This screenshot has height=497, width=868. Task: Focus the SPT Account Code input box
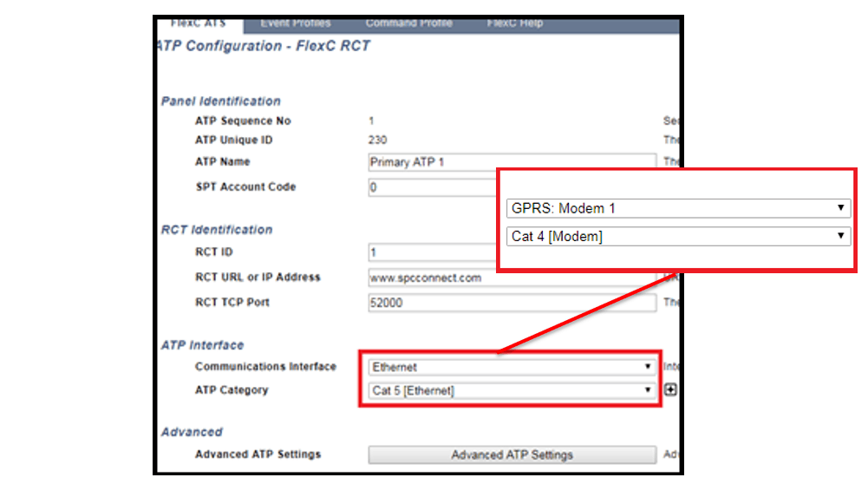(434, 187)
